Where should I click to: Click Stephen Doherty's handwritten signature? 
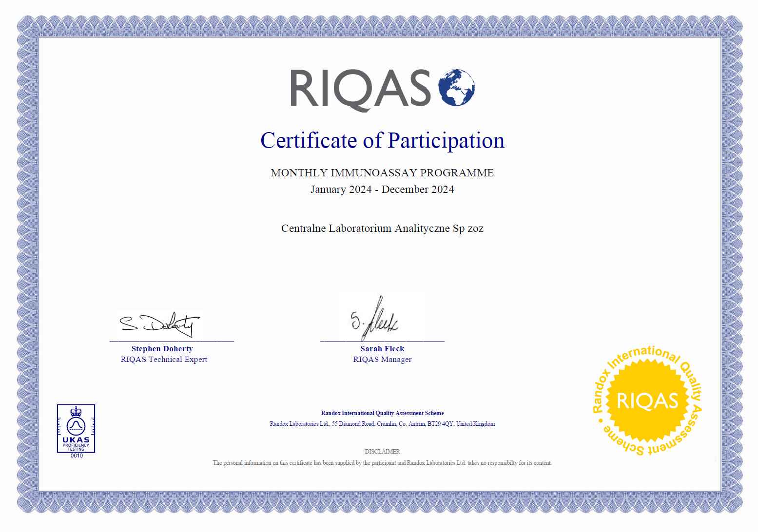159,324
